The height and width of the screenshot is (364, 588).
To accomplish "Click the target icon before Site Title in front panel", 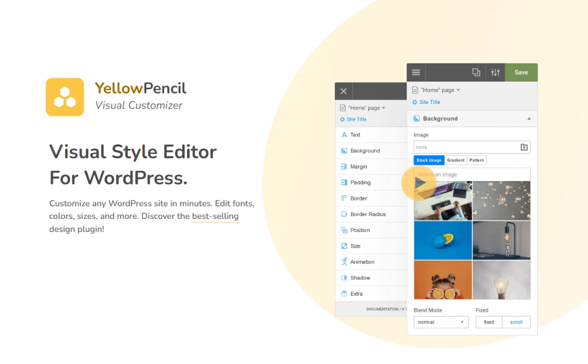I will pyautogui.click(x=415, y=102).
